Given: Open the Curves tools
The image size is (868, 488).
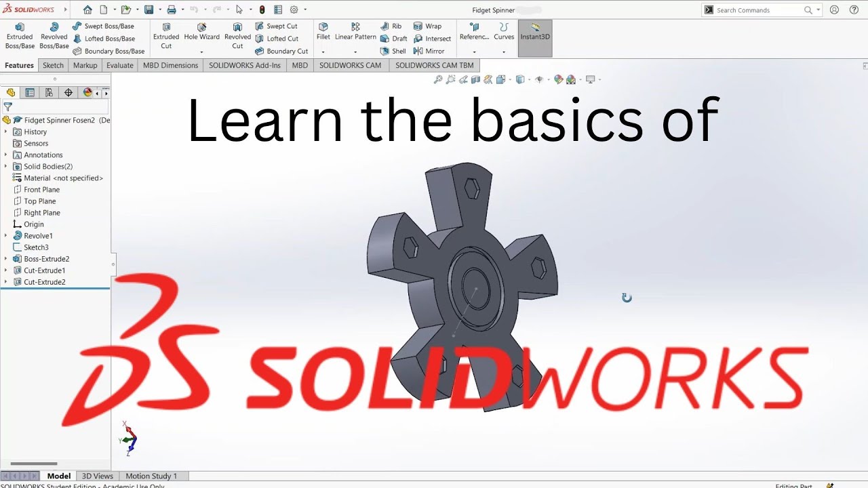Looking at the screenshot, I should pyautogui.click(x=504, y=32).
